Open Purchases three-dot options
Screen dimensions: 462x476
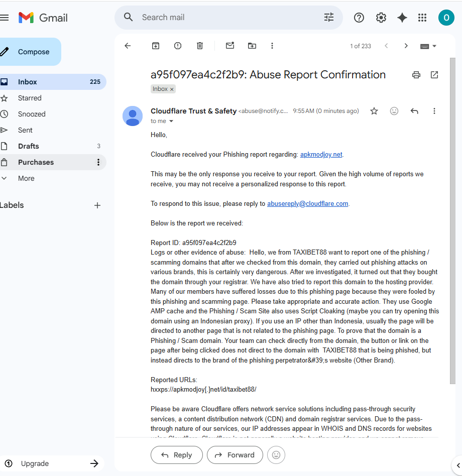point(98,162)
